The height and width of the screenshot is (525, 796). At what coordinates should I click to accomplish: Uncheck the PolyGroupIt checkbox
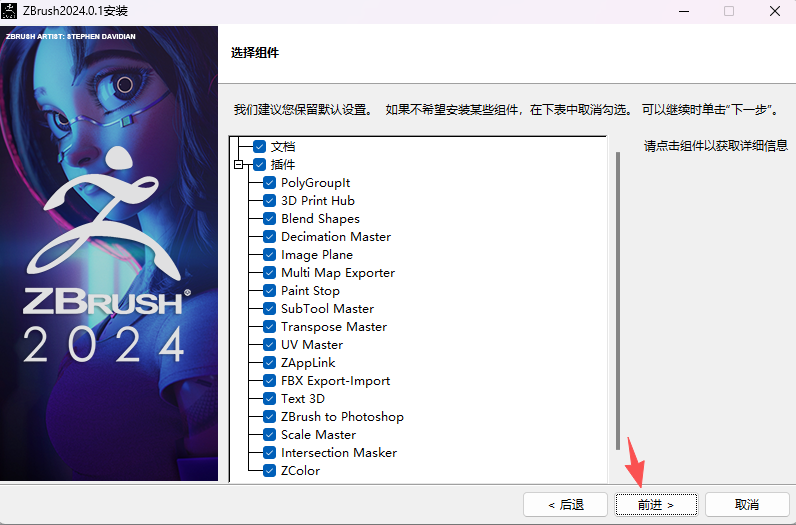[270, 183]
